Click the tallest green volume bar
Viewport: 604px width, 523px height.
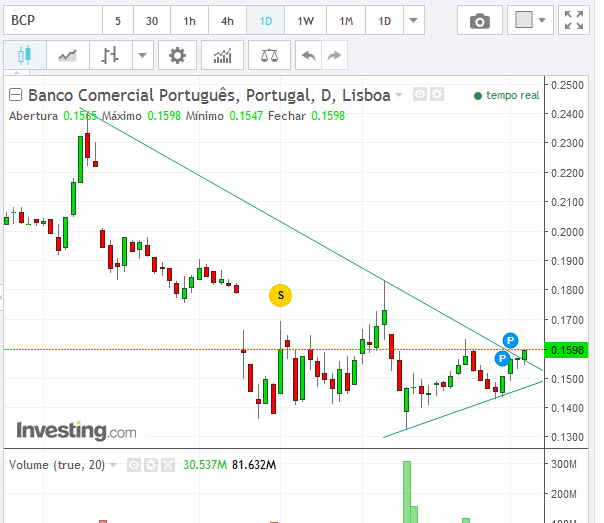[407, 492]
